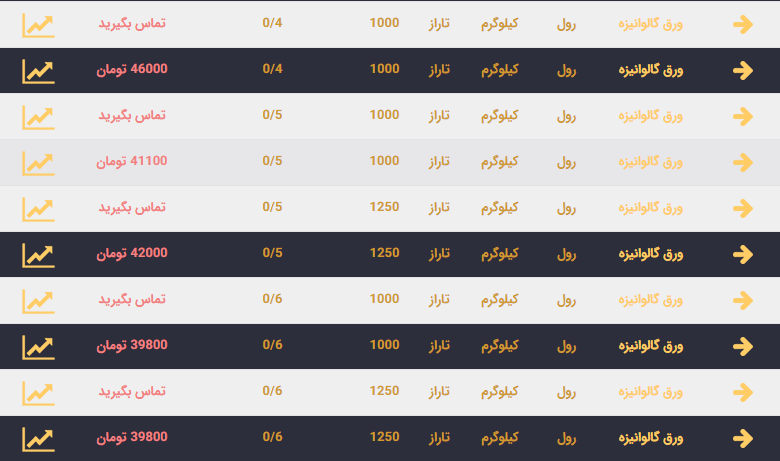Click chart icon of 0/4 تماس بگیرید row
780x461 pixels.
[x=38, y=25]
